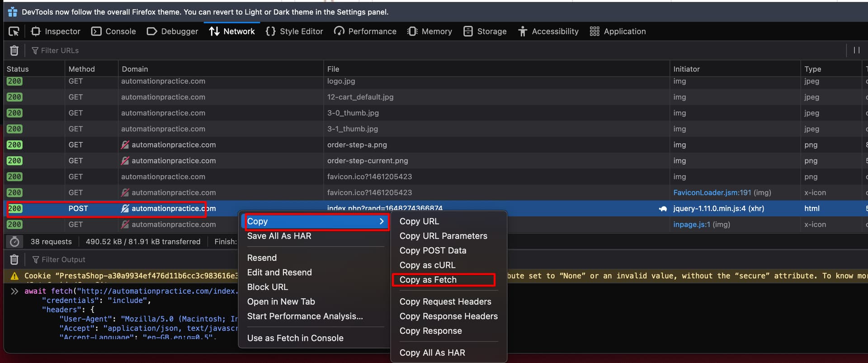Activate the element picker icon

coord(14,31)
